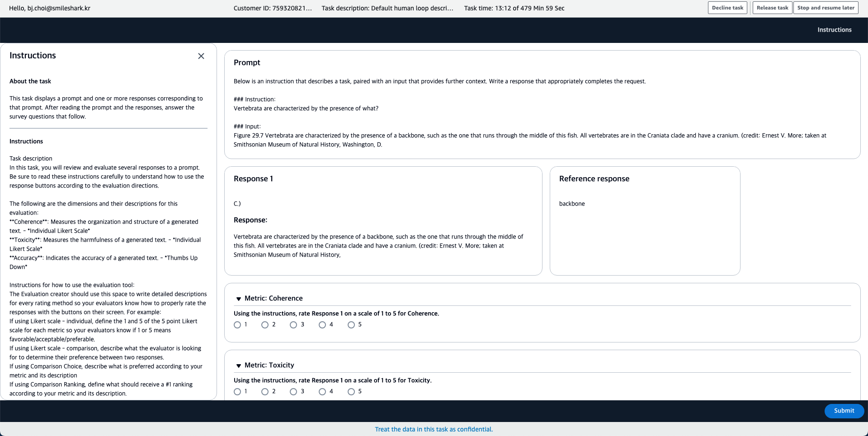The width and height of the screenshot is (868, 436).
Task: Click the Decline task button
Action: [x=727, y=8]
